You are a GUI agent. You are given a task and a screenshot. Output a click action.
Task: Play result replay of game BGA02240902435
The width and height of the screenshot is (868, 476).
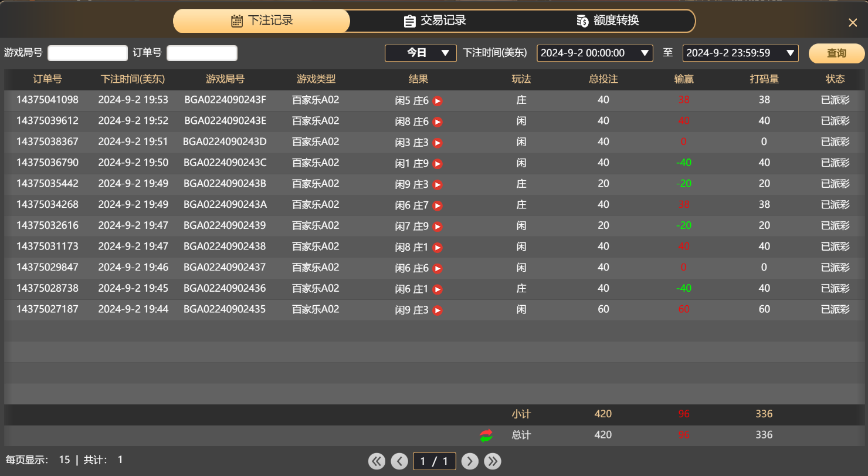coord(438,309)
